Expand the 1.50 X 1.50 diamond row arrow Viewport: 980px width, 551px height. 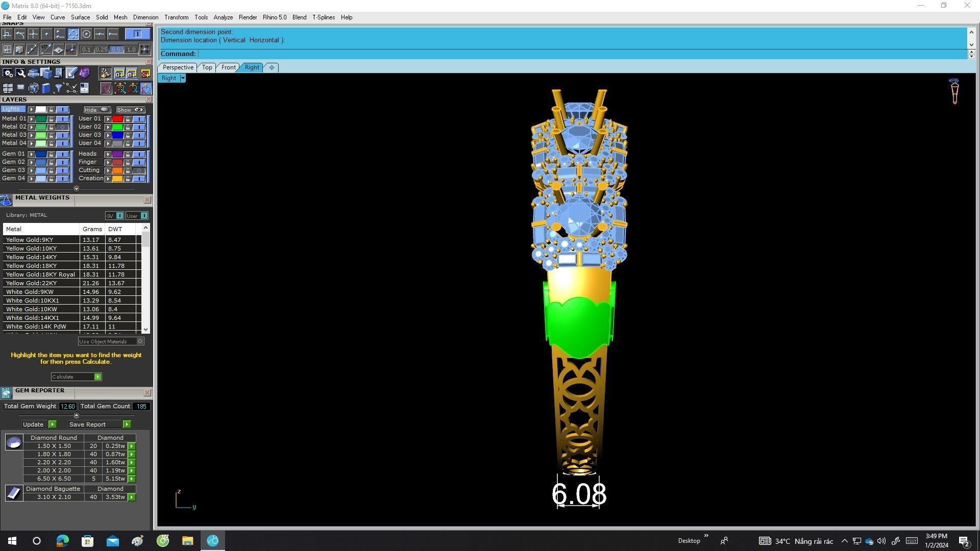pos(132,446)
